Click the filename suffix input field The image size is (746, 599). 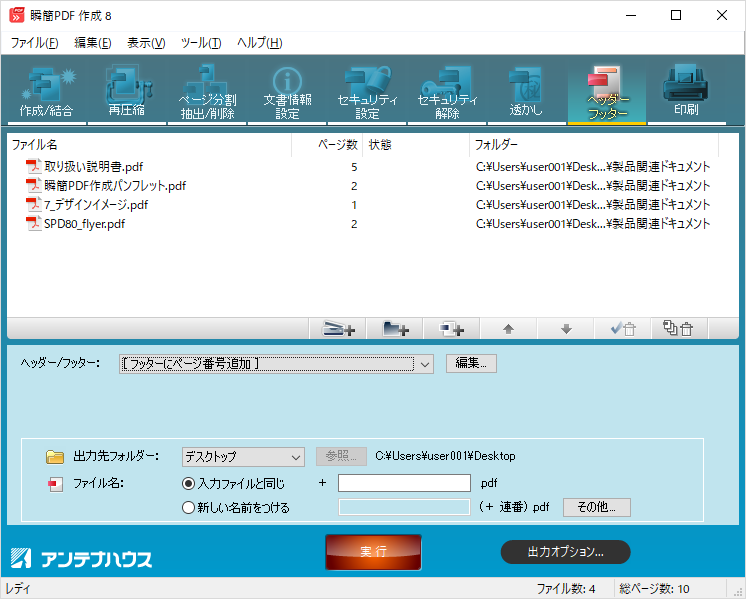[x=404, y=483]
